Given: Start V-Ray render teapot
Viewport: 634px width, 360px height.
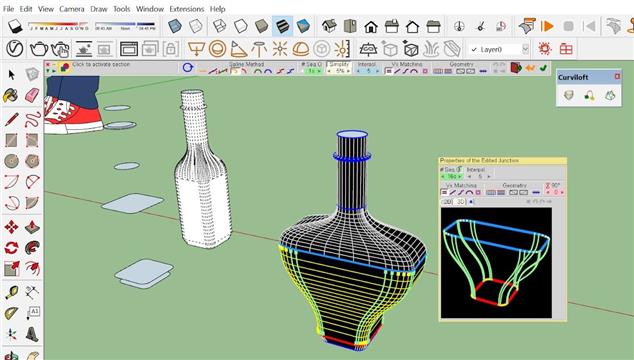Looking at the screenshot, I should click(x=39, y=49).
